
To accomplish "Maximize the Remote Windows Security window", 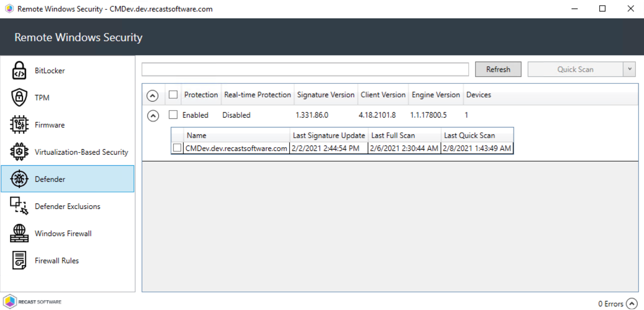I will point(602,9).
